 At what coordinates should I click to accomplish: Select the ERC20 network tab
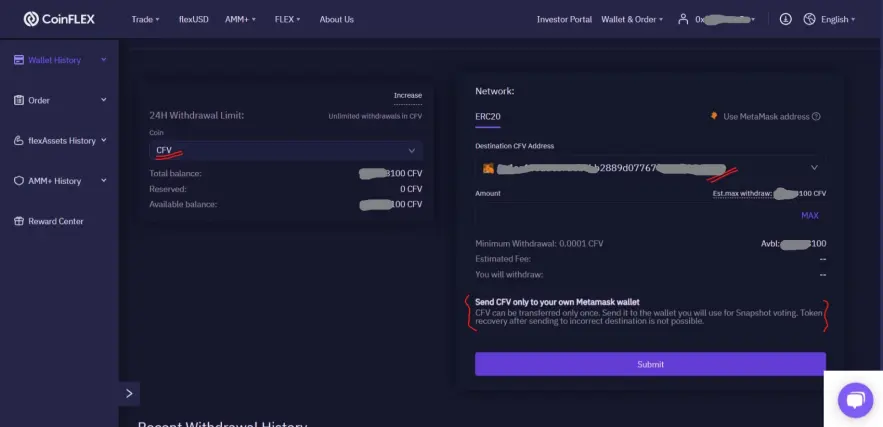tap(488, 117)
